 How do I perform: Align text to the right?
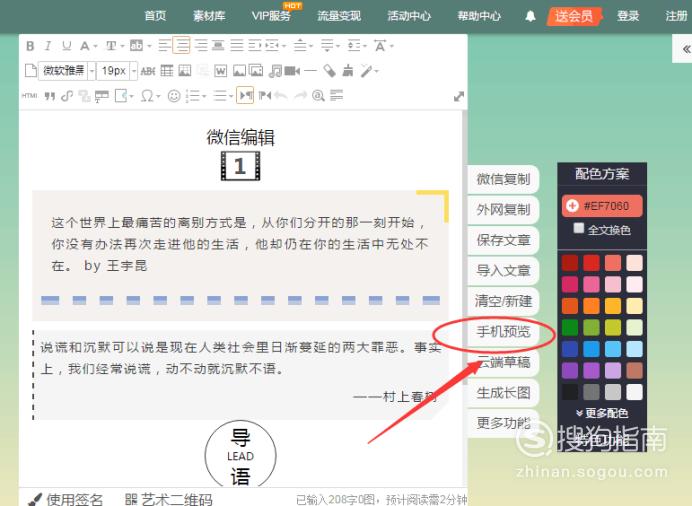click(x=201, y=45)
